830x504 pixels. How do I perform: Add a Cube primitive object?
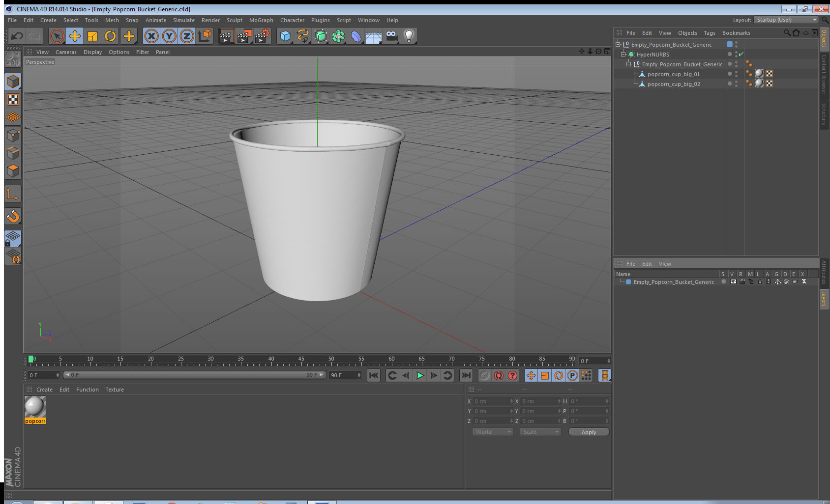[285, 36]
